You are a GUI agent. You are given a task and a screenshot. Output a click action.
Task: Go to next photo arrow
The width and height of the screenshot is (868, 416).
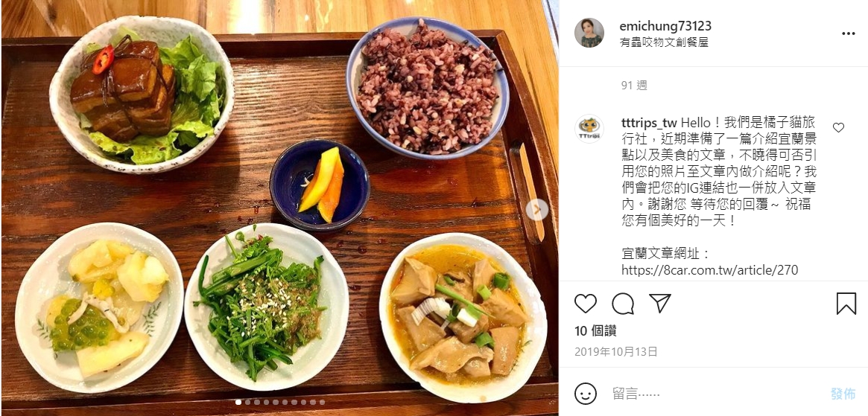[536, 210]
